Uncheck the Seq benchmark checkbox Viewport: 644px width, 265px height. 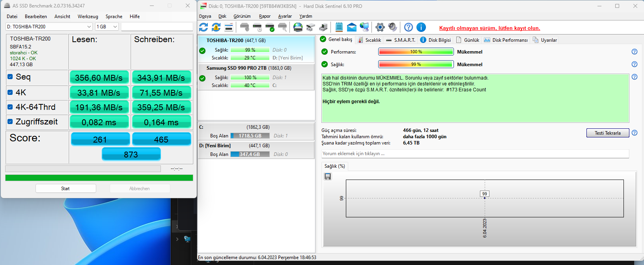coord(10,77)
